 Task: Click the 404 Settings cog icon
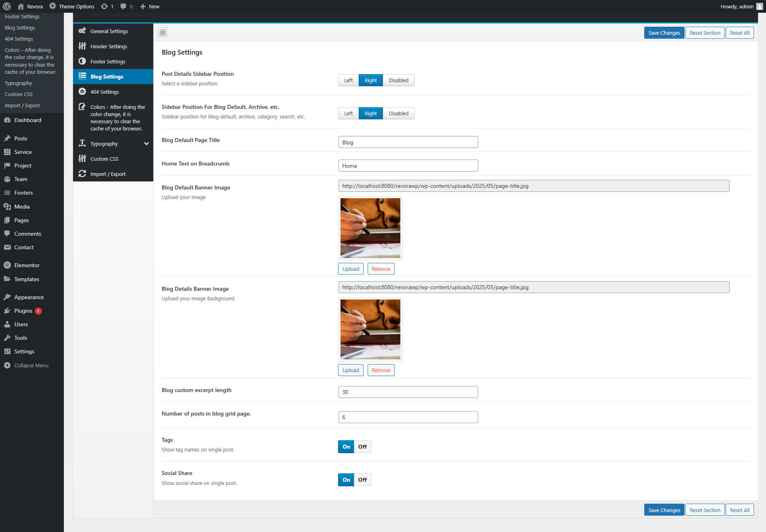82,92
